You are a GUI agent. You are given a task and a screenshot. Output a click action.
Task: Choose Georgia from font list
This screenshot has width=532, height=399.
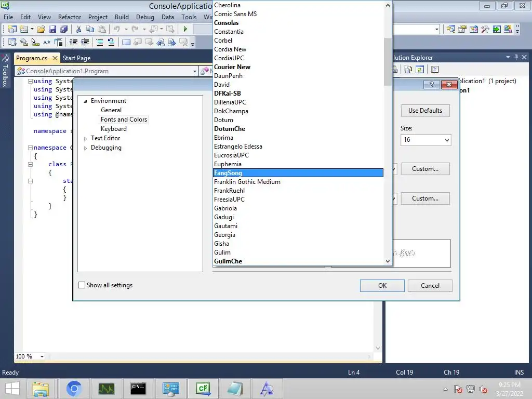click(x=298, y=235)
